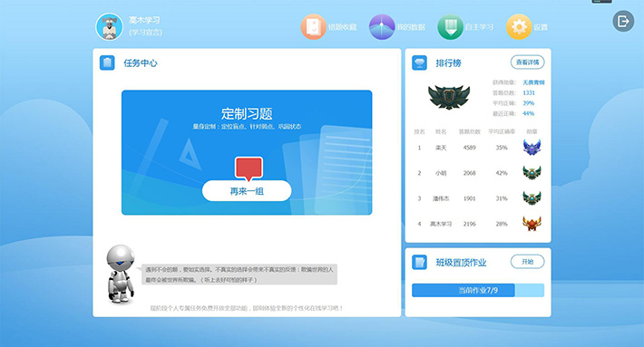Open the green 自主学习 pencil icon
The width and height of the screenshot is (644, 347).
coord(450,27)
